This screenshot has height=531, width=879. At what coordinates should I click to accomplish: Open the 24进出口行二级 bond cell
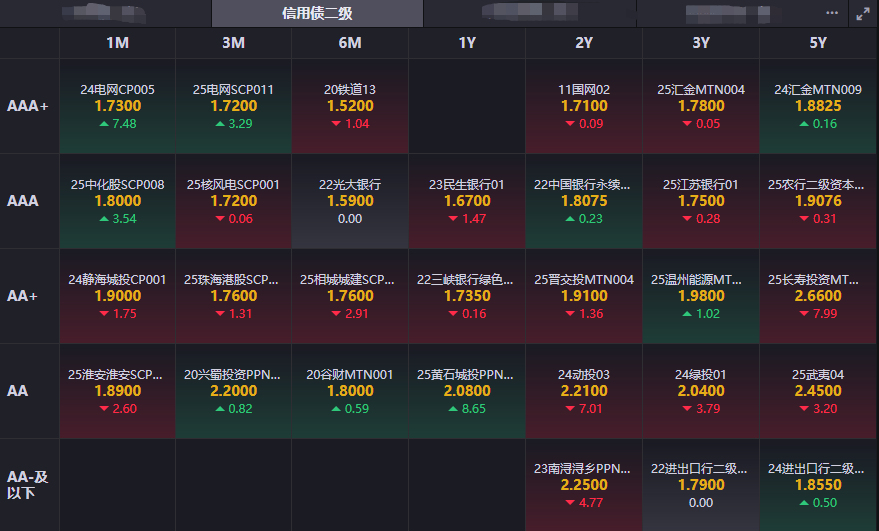click(818, 485)
